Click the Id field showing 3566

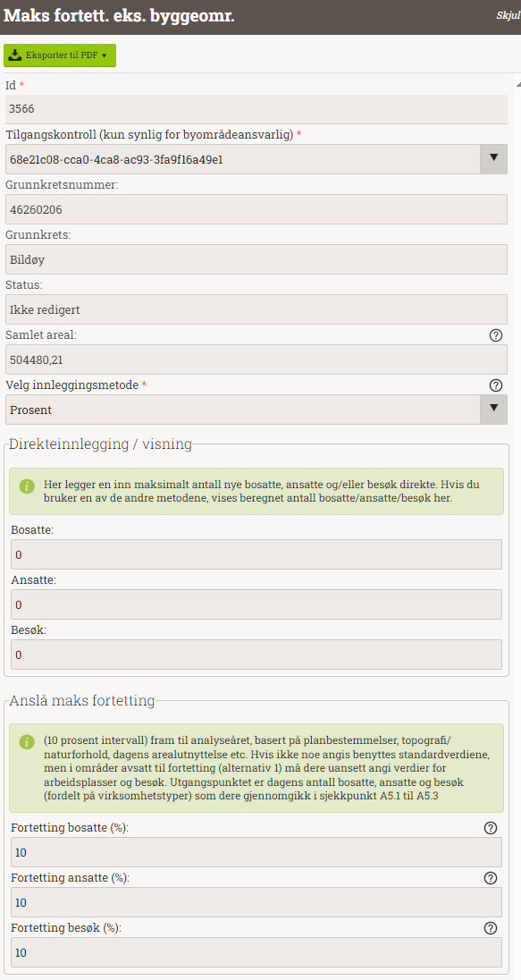coord(256,109)
